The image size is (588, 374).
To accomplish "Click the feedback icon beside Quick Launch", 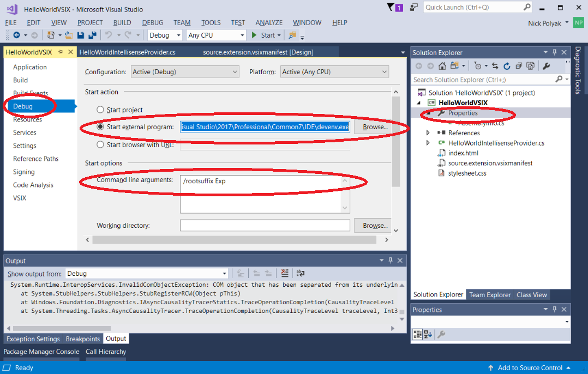I will (x=414, y=7).
